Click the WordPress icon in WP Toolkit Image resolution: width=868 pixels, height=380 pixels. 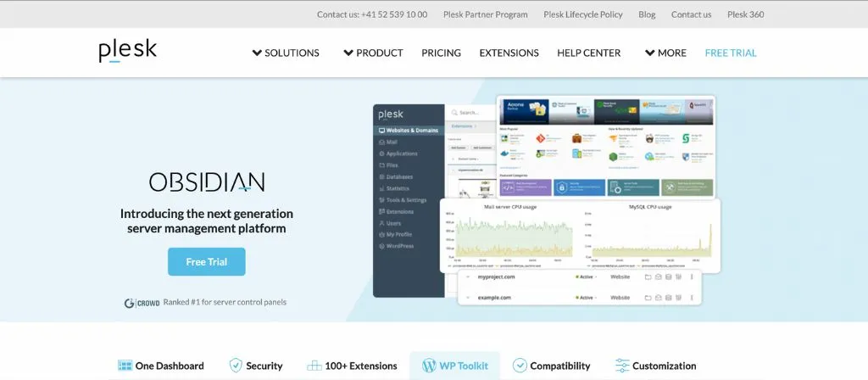(428, 366)
